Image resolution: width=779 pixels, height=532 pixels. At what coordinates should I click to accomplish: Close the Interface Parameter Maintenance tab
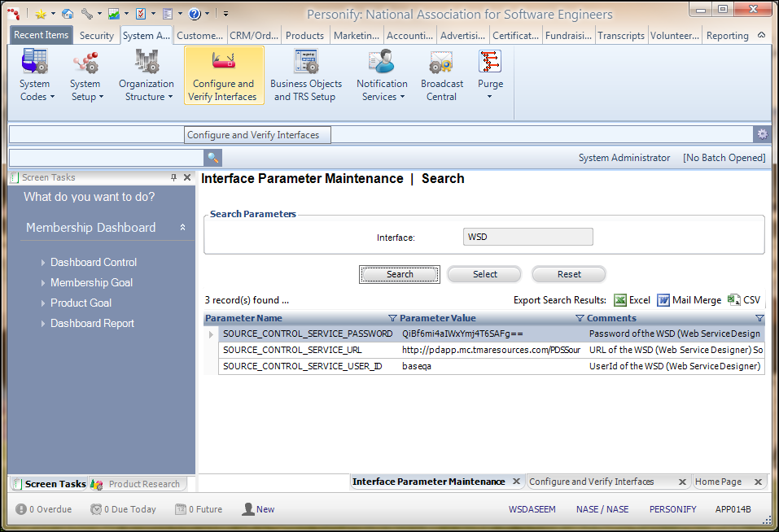(x=515, y=482)
